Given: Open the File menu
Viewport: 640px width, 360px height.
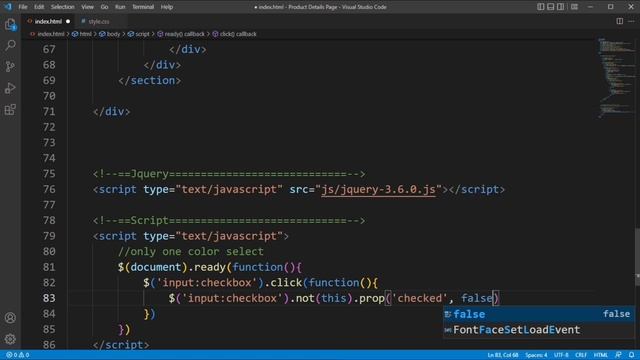Looking at the screenshot, I should click(23, 7).
